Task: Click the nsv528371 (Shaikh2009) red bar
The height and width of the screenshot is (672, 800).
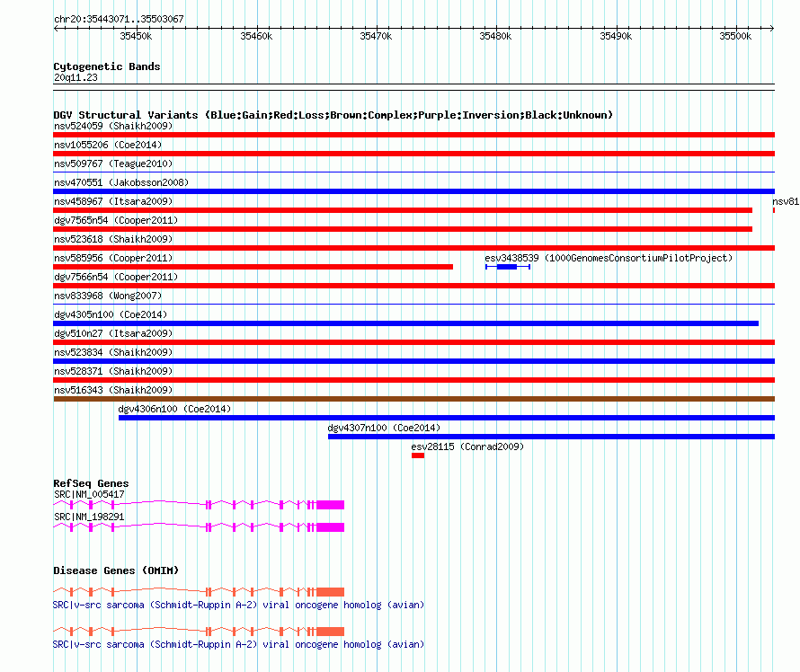Action: (x=413, y=380)
